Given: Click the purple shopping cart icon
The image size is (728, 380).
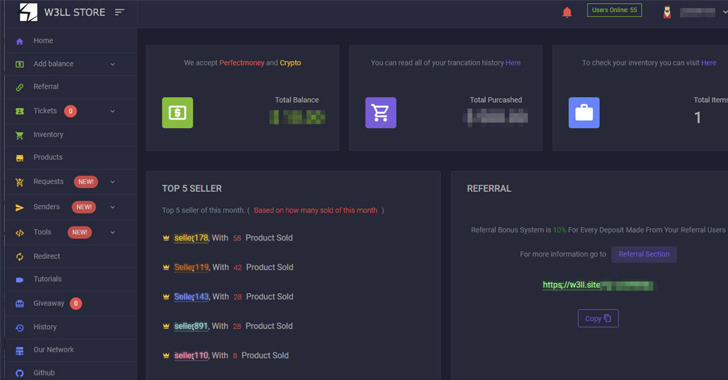Looking at the screenshot, I should (x=381, y=112).
